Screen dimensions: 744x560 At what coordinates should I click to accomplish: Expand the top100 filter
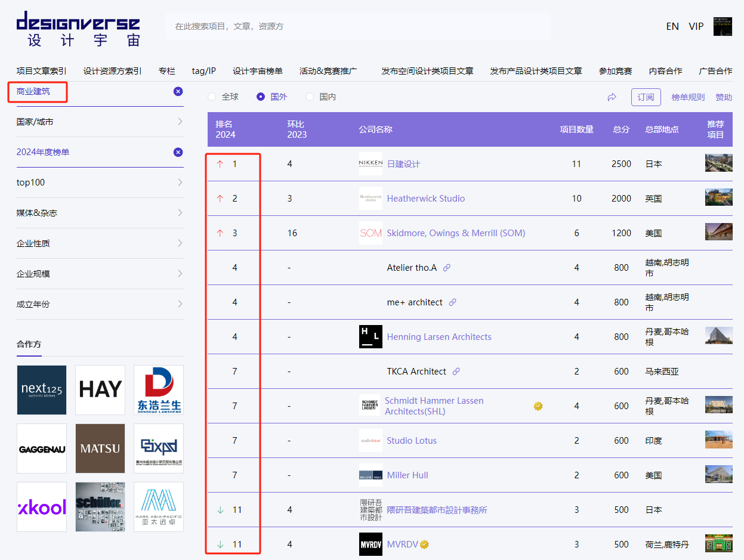click(100, 182)
